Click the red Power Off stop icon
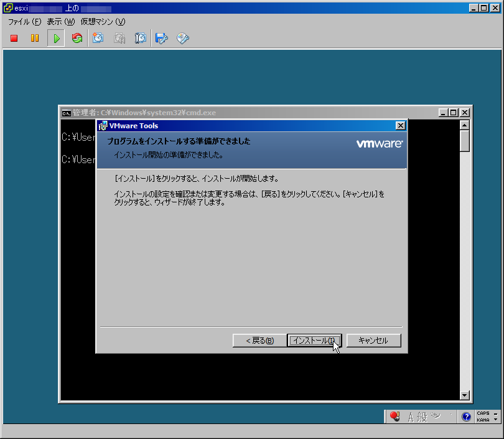504x439 pixels. (x=14, y=38)
